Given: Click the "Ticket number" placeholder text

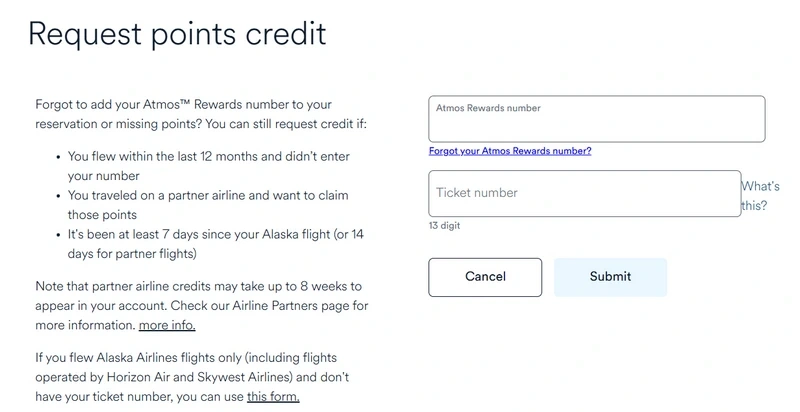Looking at the screenshot, I should pyautogui.click(x=476, y=193).
